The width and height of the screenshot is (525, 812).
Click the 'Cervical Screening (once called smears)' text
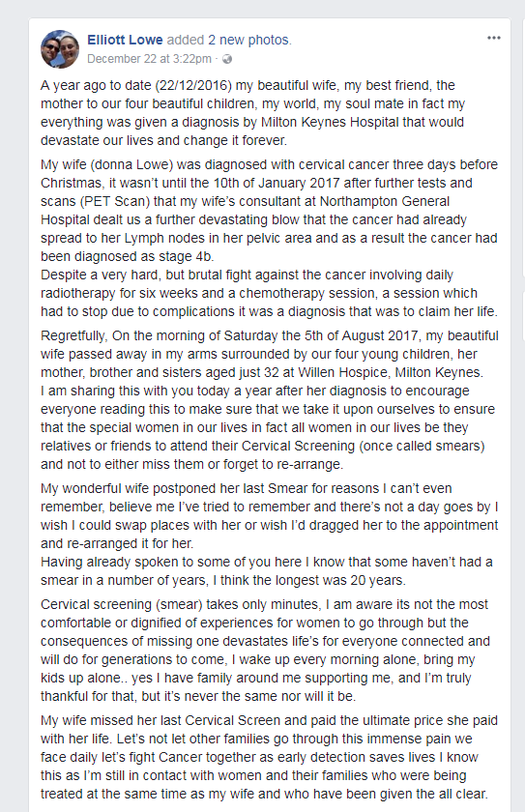tap(363, 447)
